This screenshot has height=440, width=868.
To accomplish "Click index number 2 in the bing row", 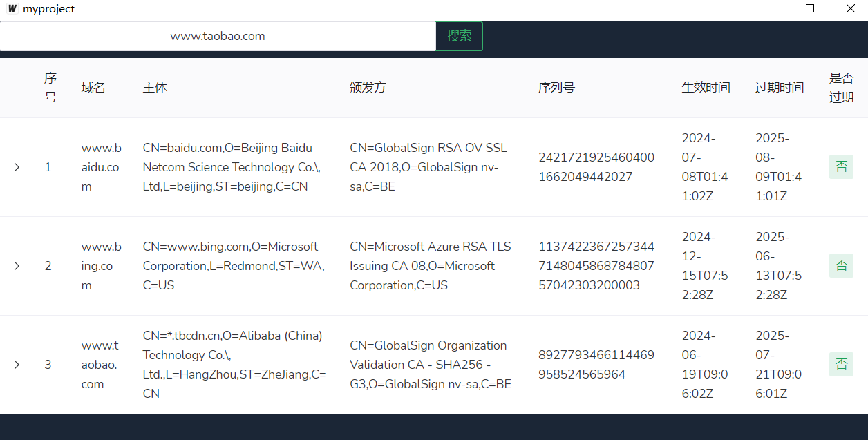I will pyautogui.click(x=48, y=266).
